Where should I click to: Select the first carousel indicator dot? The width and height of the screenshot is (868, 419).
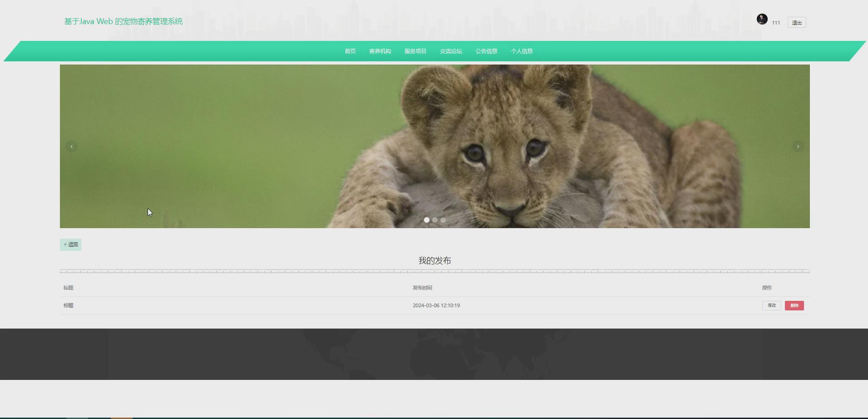pos(427,220)
